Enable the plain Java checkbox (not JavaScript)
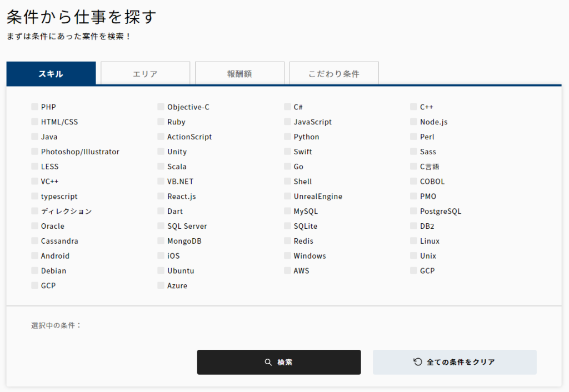The image size is (569, 392). [34, 137]
